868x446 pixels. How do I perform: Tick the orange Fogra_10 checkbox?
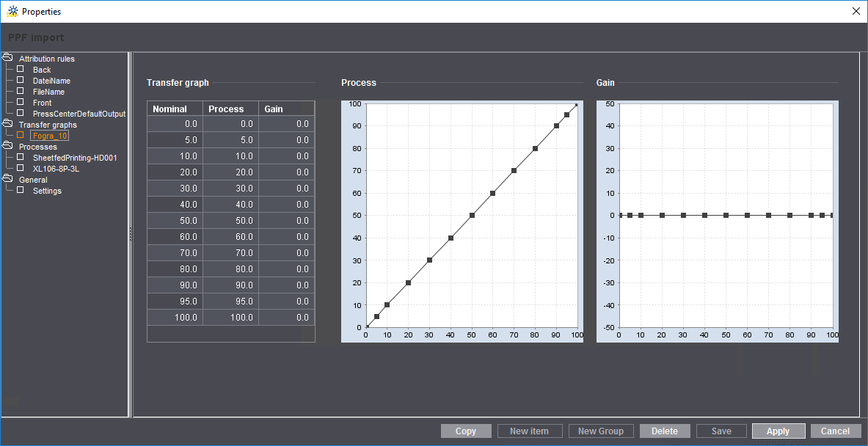click(x=21, y=135)
